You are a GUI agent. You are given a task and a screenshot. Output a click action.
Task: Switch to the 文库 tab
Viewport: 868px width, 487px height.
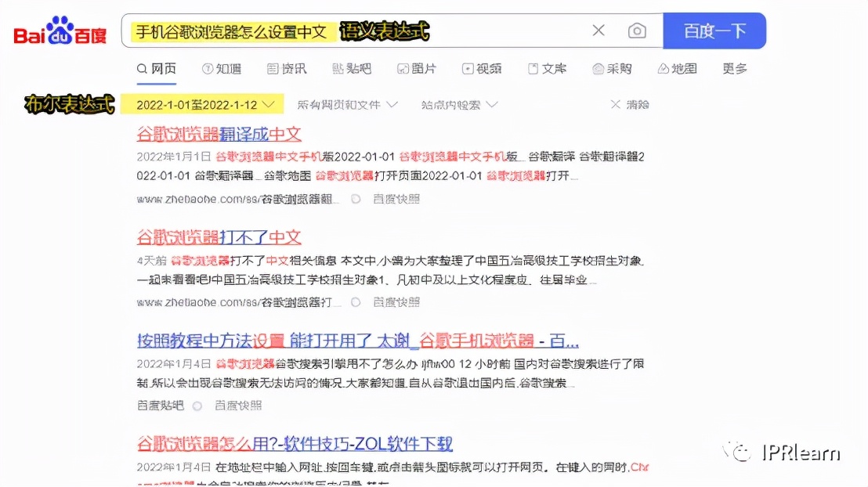(x=547, y=69)
